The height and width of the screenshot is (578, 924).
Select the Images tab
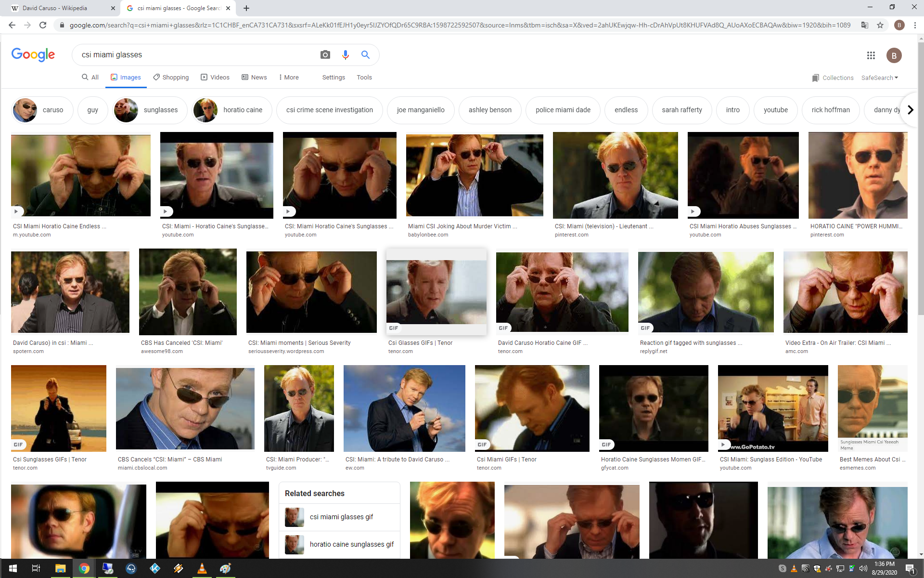click(x=126, y=77)
